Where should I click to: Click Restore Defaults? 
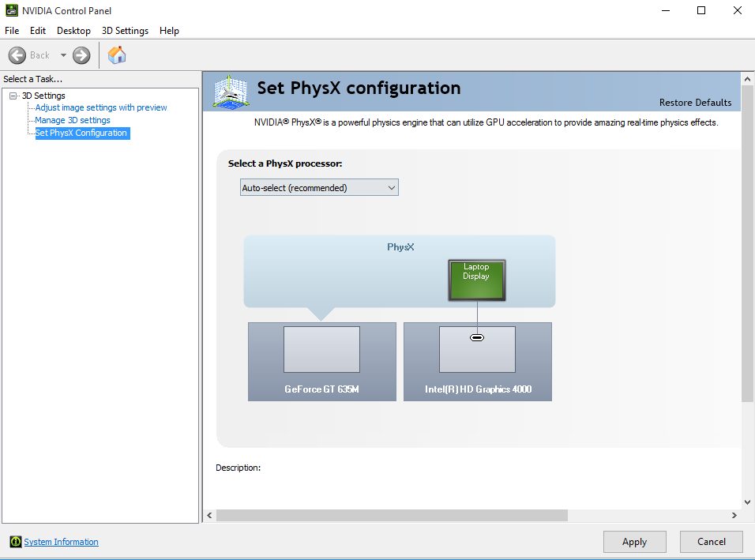tap(695, 103)
